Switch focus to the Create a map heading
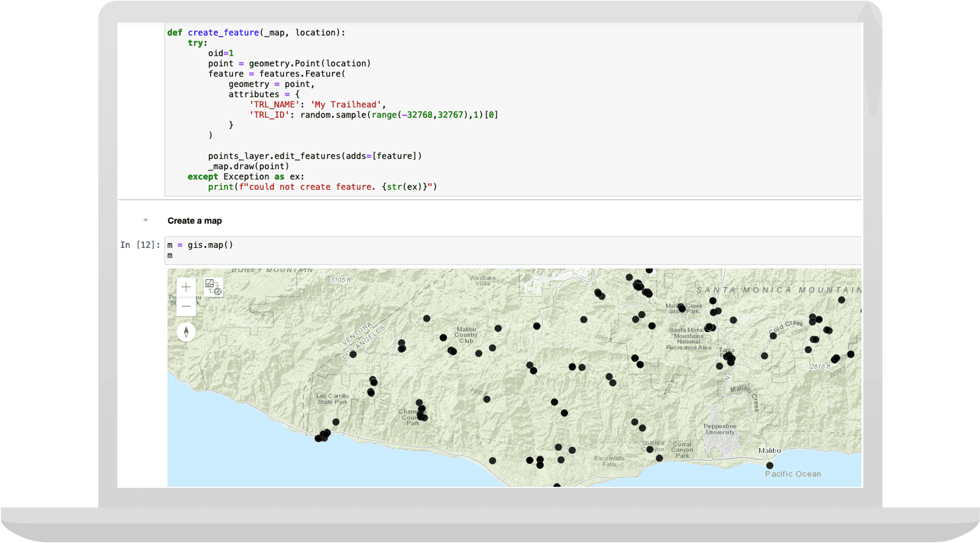This screenshot has width=980, height=543. (x=195, y=220)
